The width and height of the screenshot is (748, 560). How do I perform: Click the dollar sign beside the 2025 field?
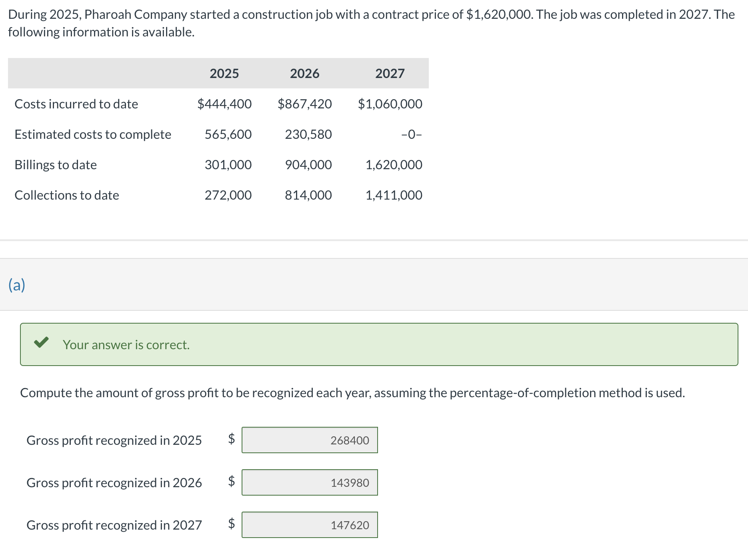pos(231,439)
